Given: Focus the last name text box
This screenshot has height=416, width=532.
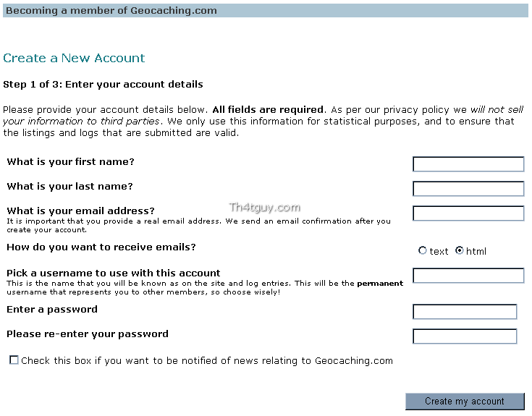Looking at the screenshot, I should coord(468,189).
